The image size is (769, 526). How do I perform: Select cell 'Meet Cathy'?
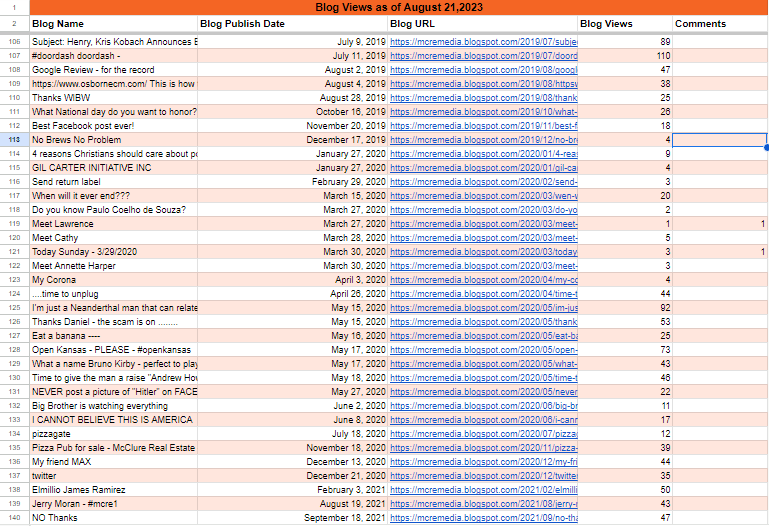coord(113,238)
